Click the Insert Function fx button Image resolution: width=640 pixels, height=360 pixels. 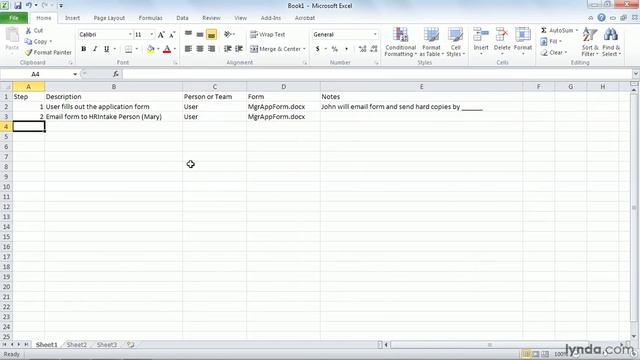click(x=116, y=74)
